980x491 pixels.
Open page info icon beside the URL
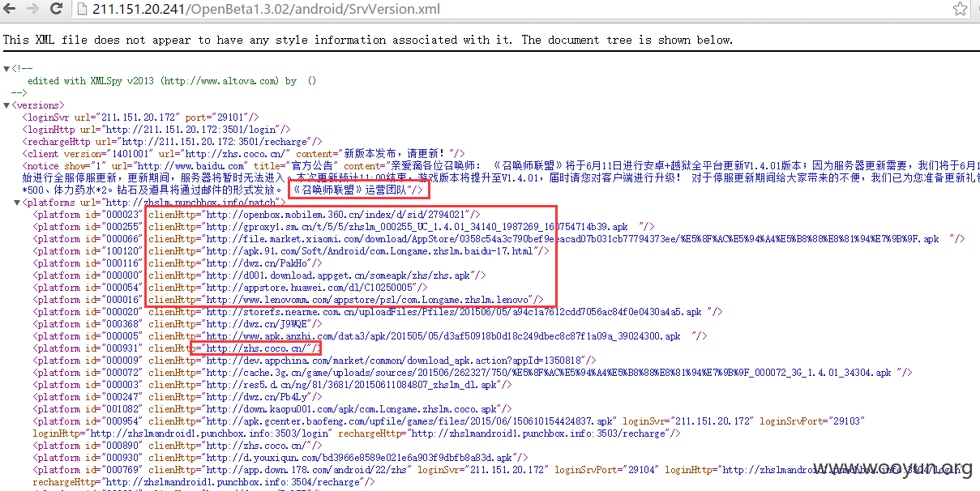[x=83, y=10]
